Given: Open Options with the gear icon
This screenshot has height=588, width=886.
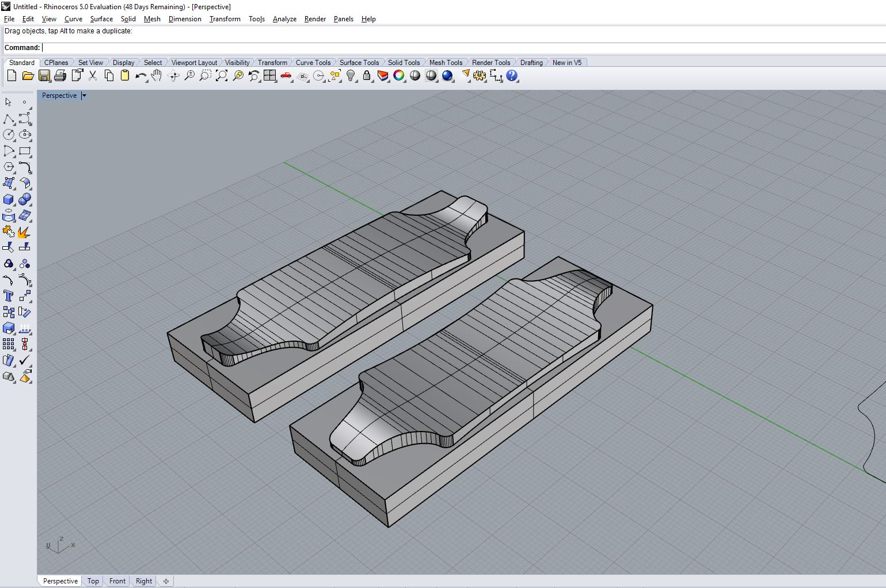Looking at the screenshot, I should 480,75.
